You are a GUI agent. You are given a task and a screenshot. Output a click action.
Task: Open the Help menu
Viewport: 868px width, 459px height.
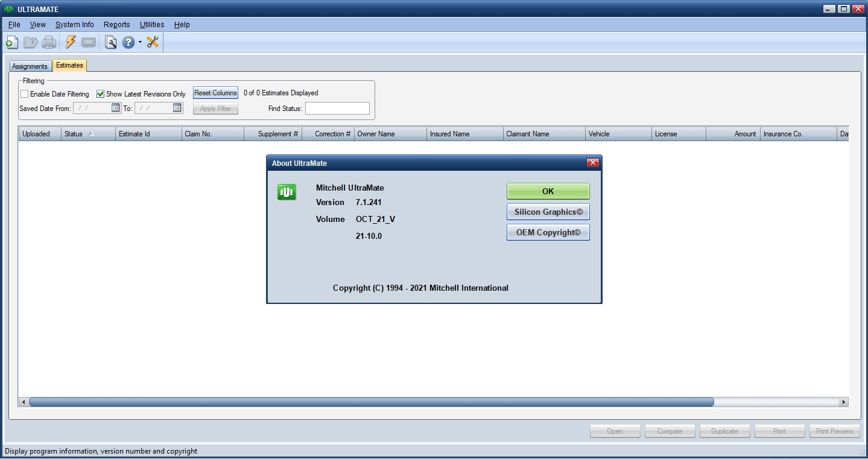tap(182, 25)
